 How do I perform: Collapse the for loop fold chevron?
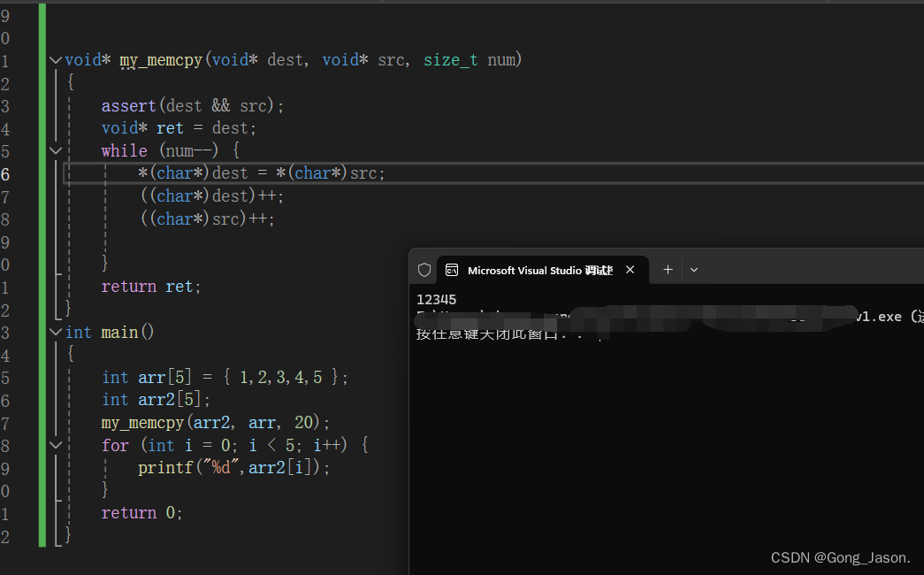pyautogui.click(x=55, y=444)
